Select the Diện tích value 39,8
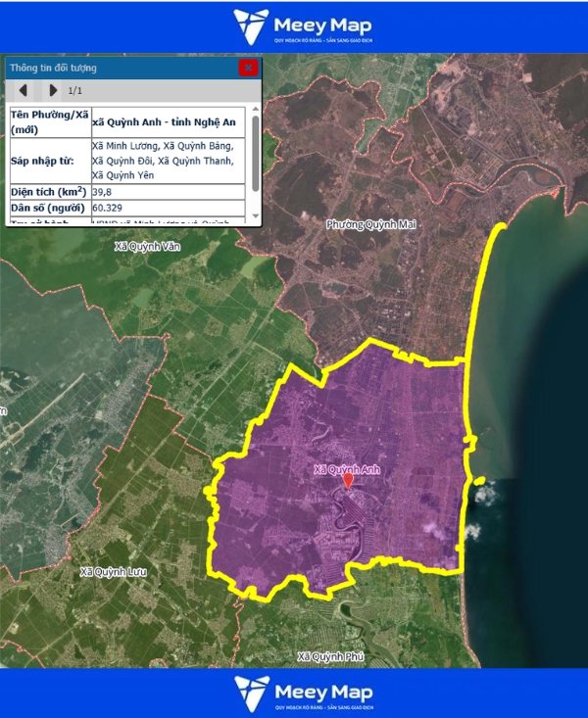 coord(103,192)
